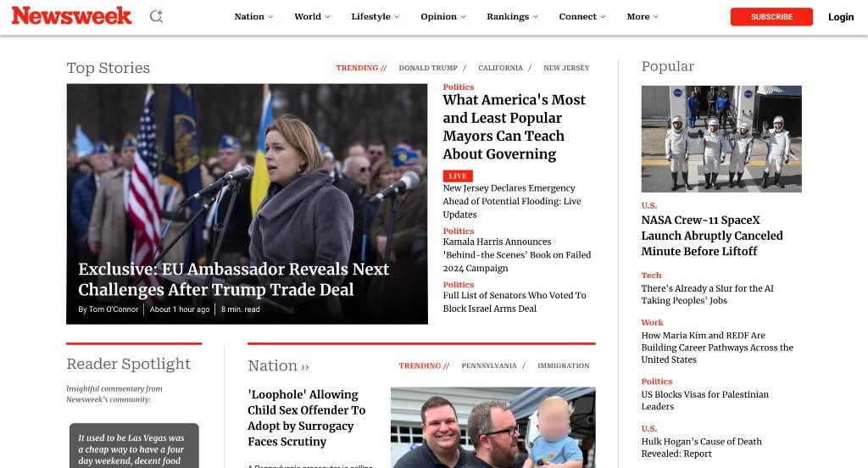The width and height of the screenshot is (868, 468).
Task: Open the search icon beside the logo
Action: (x=156, y=17)
